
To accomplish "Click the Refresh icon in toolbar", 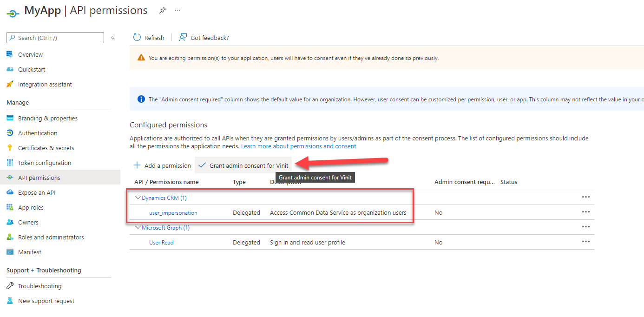I will (137, 38).
